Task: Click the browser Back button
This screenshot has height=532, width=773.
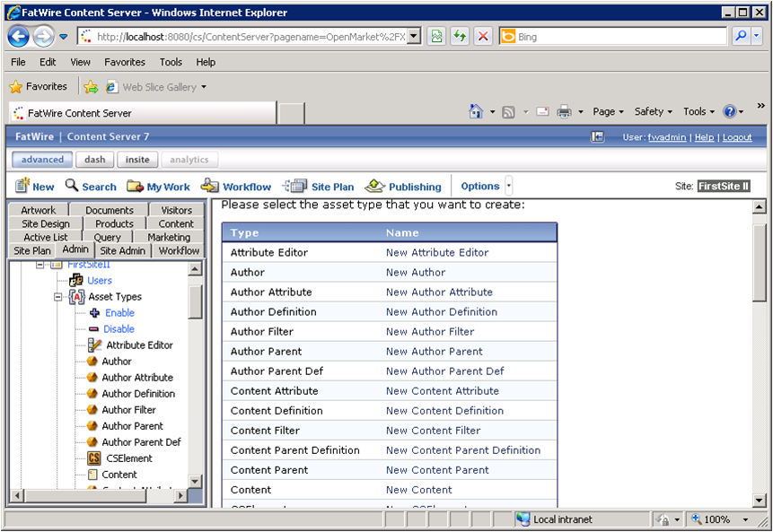Action: pos(19,37)
